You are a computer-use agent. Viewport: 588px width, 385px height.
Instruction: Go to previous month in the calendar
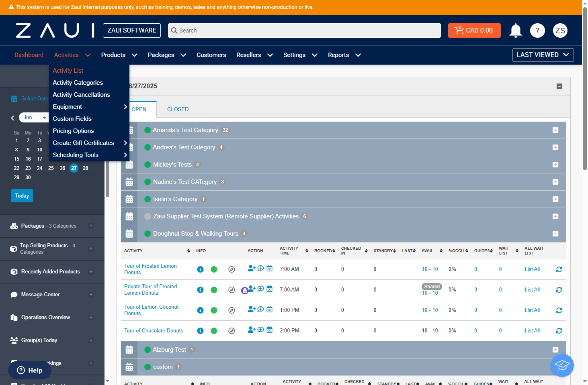(12, 118)
